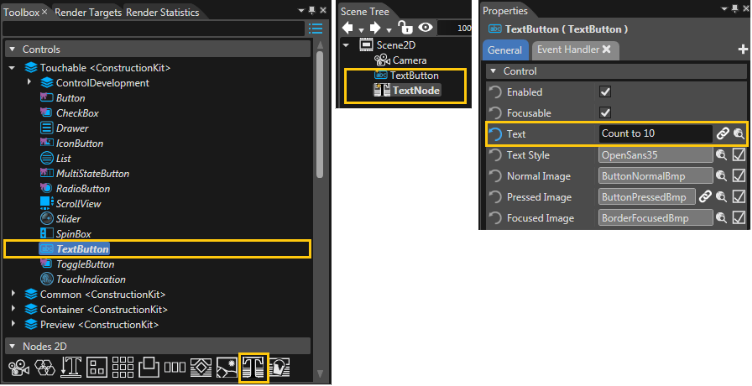Switch to the Event Handler tab
The width and height of the screenshot is (752, 386).
click(x=574, y=50)
